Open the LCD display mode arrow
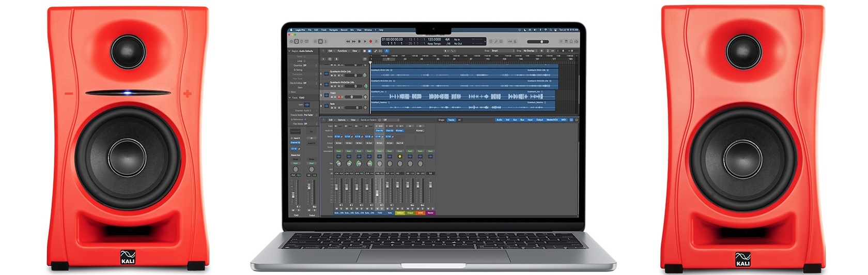868x275 pixels. pos(485,42)
